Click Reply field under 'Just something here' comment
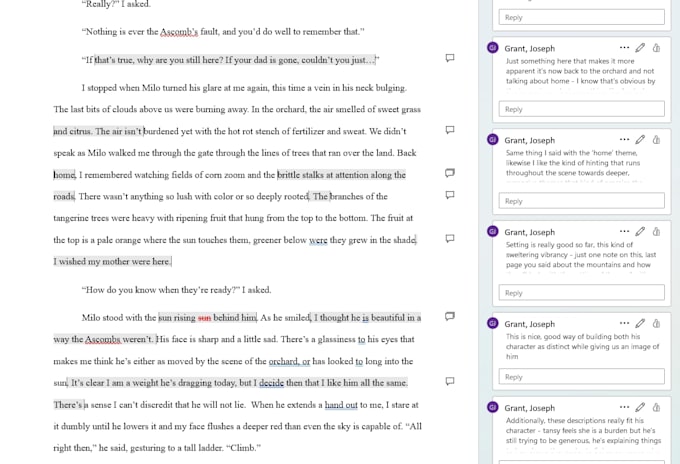This screenshot has height=464, width=680. pyautogui.click(x=582, y=109)
